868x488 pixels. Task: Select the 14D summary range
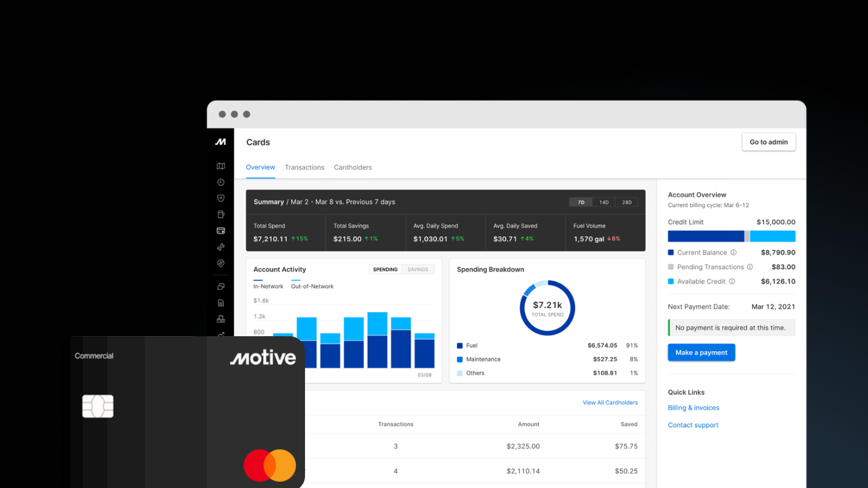tap(604, 202)
